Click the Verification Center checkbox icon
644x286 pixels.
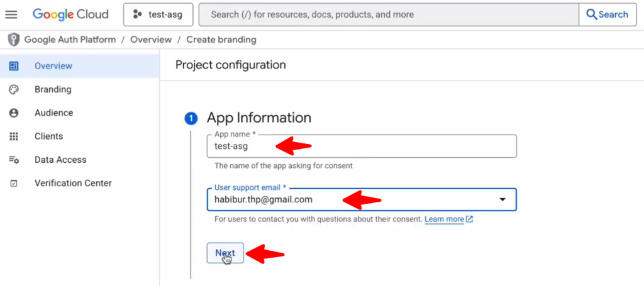point(14,184)
